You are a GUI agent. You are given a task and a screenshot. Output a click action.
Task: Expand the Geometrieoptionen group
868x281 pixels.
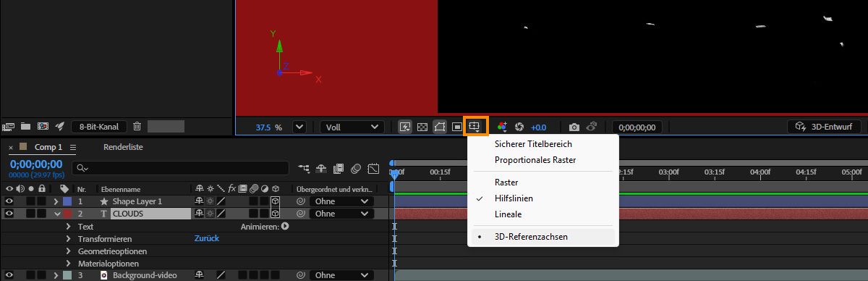(69, 251)
